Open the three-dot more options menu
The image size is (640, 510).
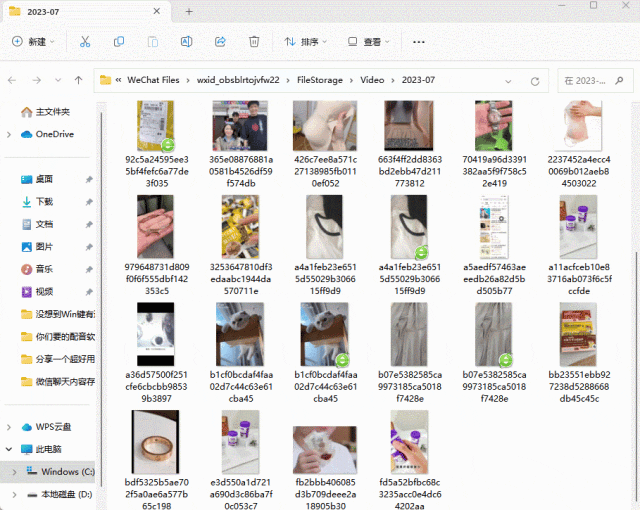[419, 42]
